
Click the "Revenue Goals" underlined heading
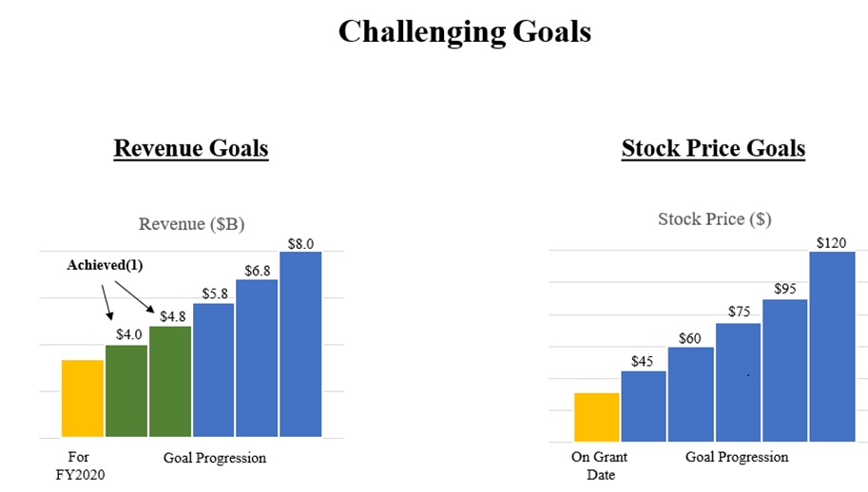190,148
